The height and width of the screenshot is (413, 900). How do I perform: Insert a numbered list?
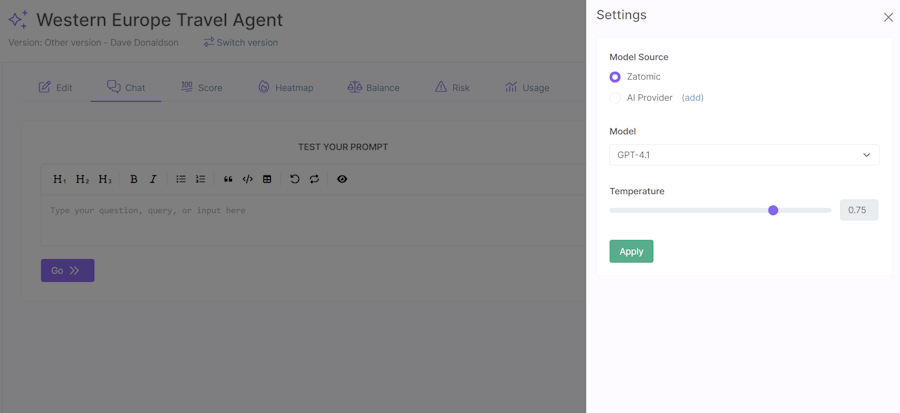click(201, 179)
